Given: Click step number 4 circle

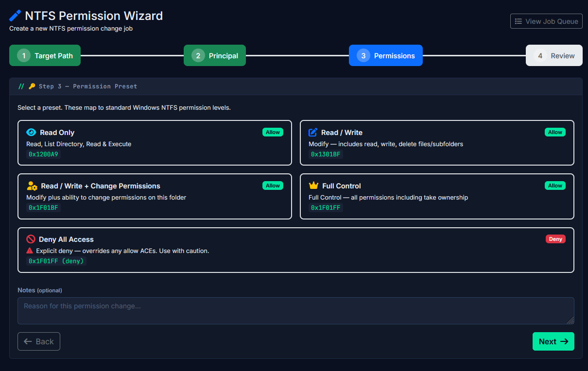Looking at the screenshot, I should tap(540, 55).
